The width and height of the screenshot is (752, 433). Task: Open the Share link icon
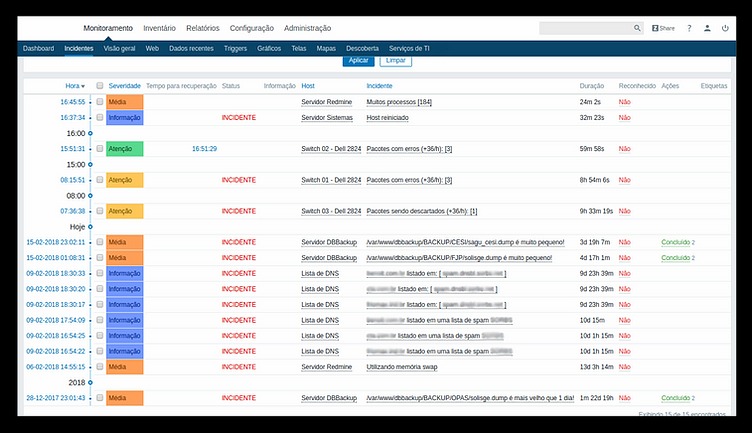pyautogui.click(x=663, y=29)
